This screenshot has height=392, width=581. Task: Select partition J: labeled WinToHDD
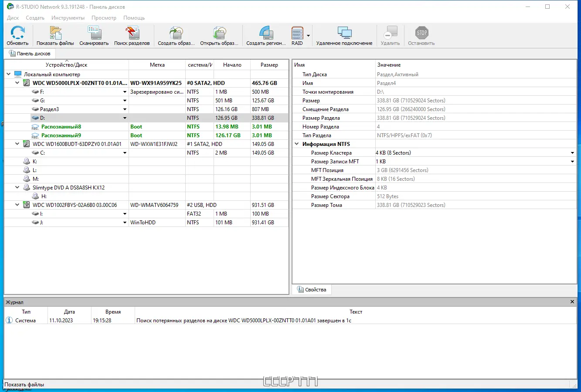point(146,223)
